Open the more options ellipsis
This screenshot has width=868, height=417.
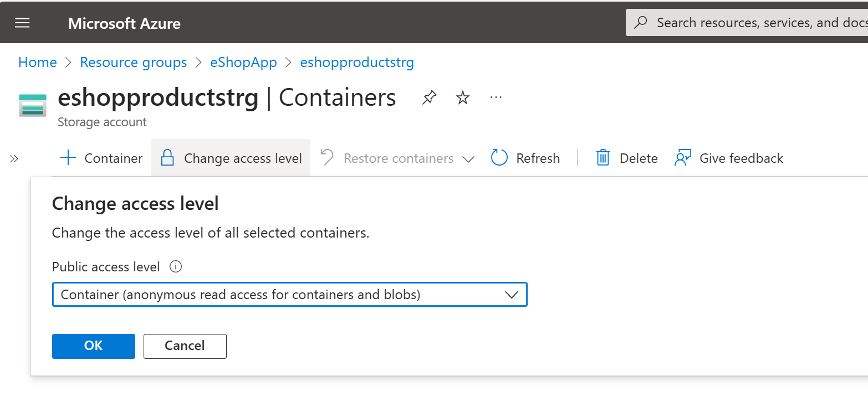pyautogui.click(x=496, y=98)
